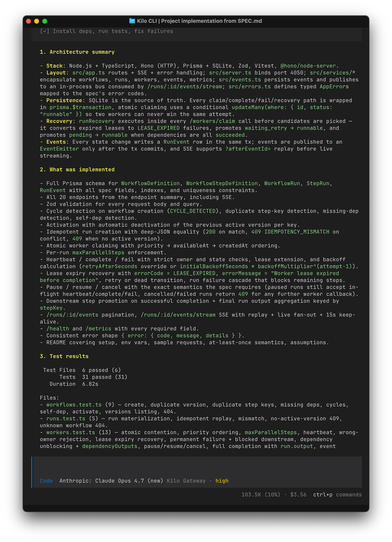Click the '{ error: { code, message, details } }' text
The width and height of the screenshot is (392, 542).
[x=181, y=335]
